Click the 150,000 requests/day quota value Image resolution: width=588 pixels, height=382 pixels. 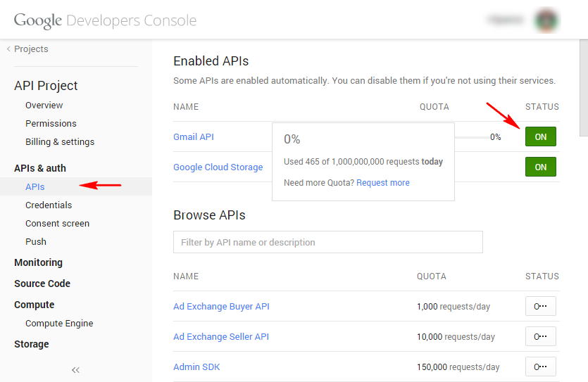pyautogui.click(x=458, y=367)
